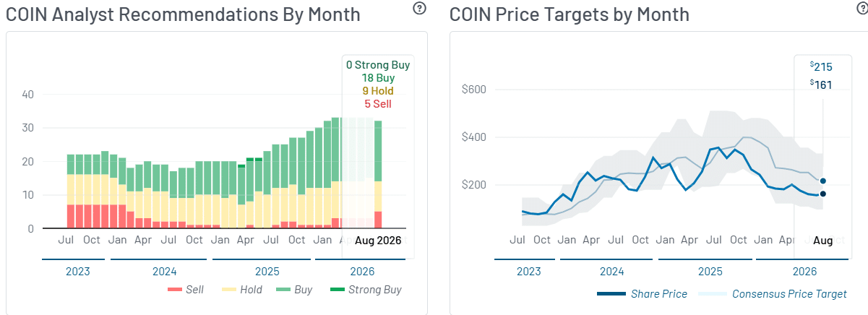Viewport: 868px width, 315px height.
Task: Toggle the Consensus Price Target legend
Action: (773, 294)
